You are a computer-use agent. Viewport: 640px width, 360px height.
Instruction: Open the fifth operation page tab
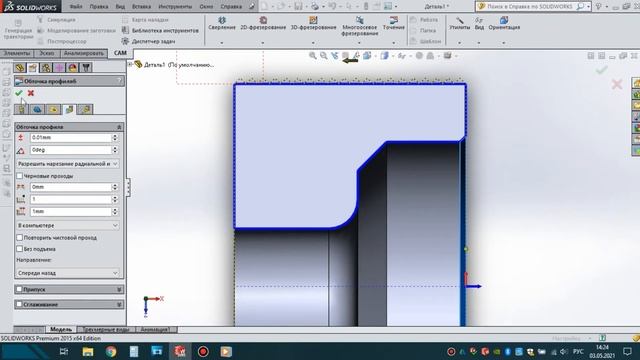(85, 109)
